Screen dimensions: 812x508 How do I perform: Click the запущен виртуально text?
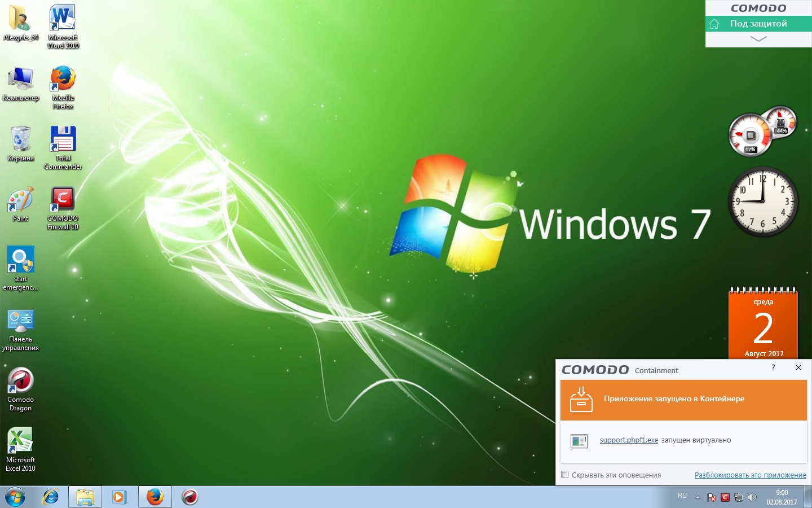click(x=696, y=440)
